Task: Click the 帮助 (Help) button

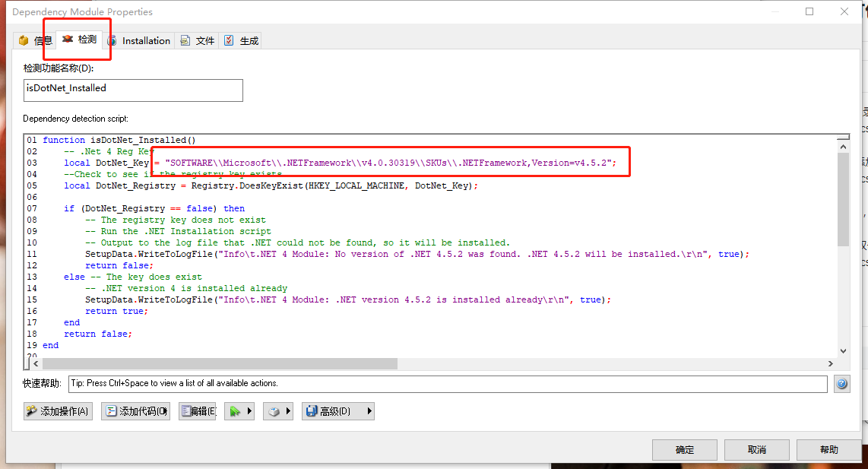Action: (828, 449)
